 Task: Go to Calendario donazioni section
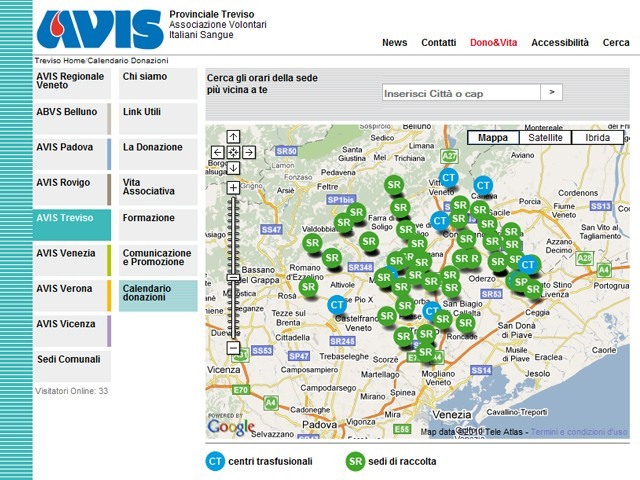point(158,295)
